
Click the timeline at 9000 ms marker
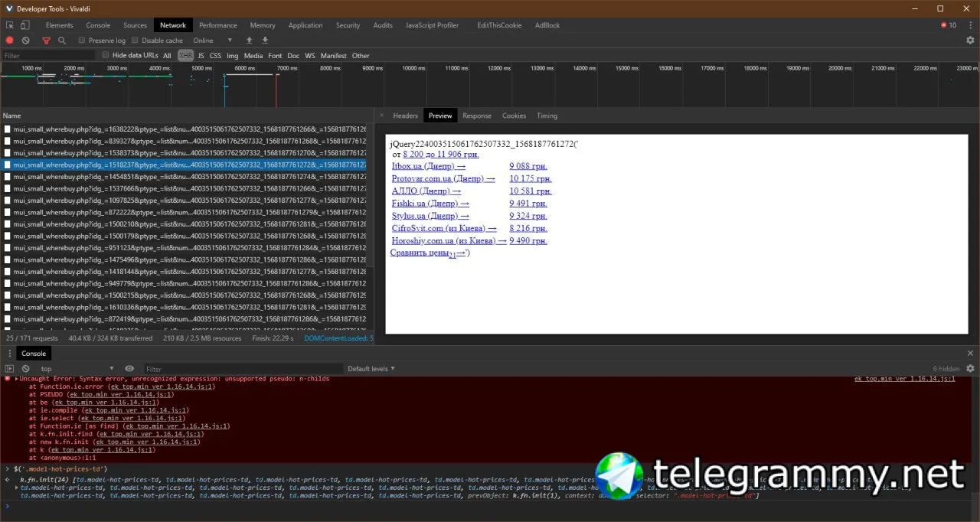(373, 68)
